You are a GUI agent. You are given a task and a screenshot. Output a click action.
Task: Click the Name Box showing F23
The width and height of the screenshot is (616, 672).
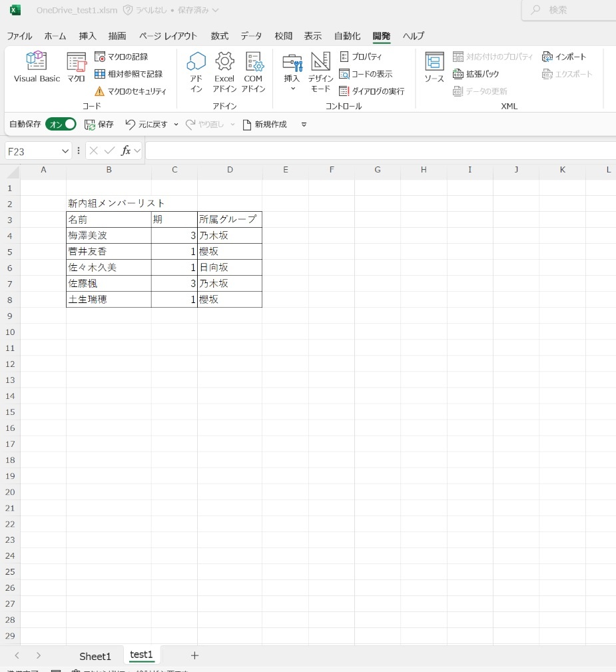[33, 151]
